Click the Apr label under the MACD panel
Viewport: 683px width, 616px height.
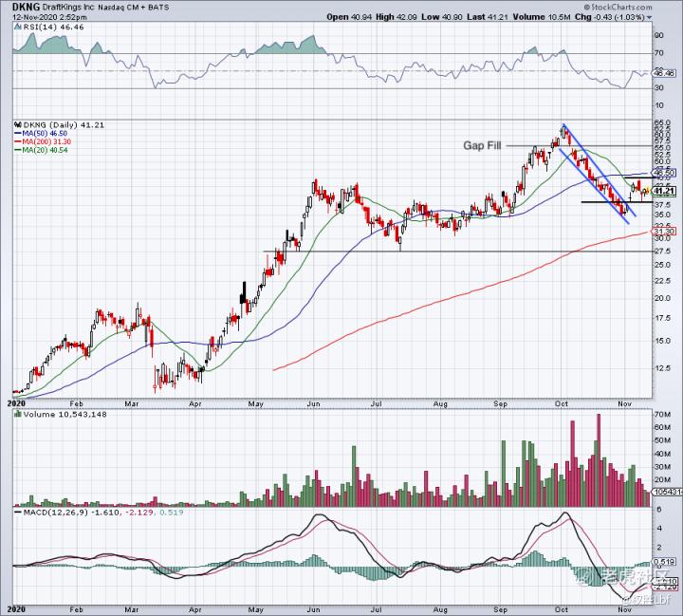click(x=195, y=610)
